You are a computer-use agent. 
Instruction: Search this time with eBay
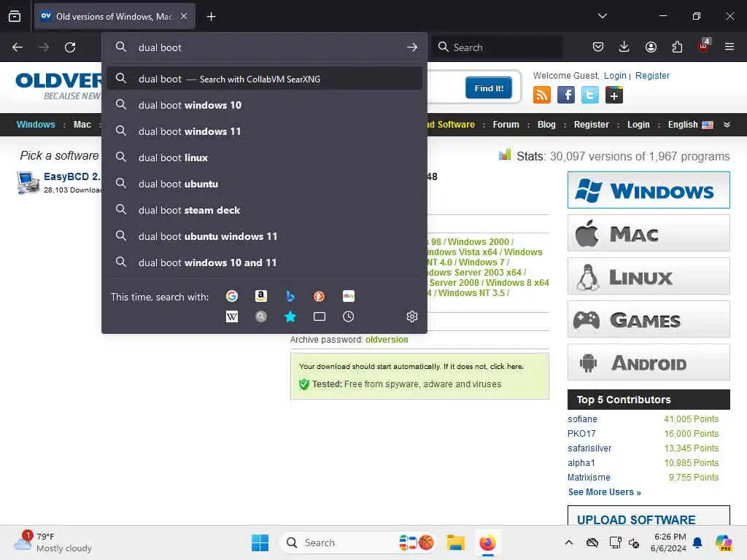click(348, 296)
